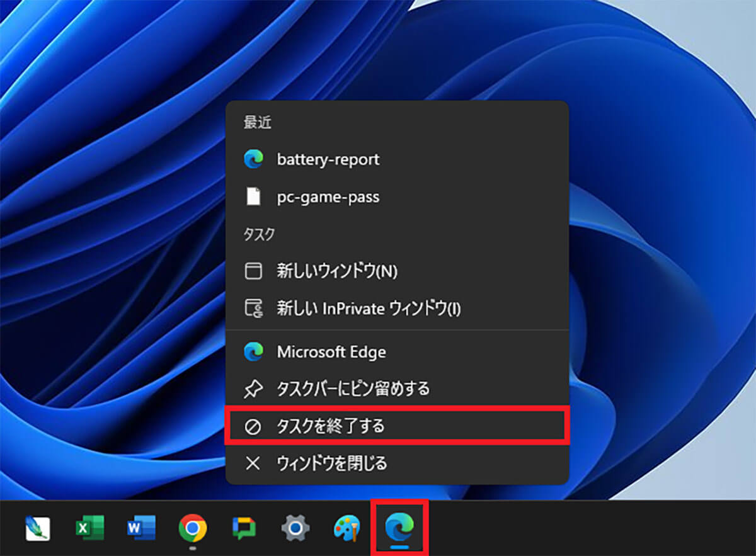Open the pc-game-pass recent file

point(397,197)
